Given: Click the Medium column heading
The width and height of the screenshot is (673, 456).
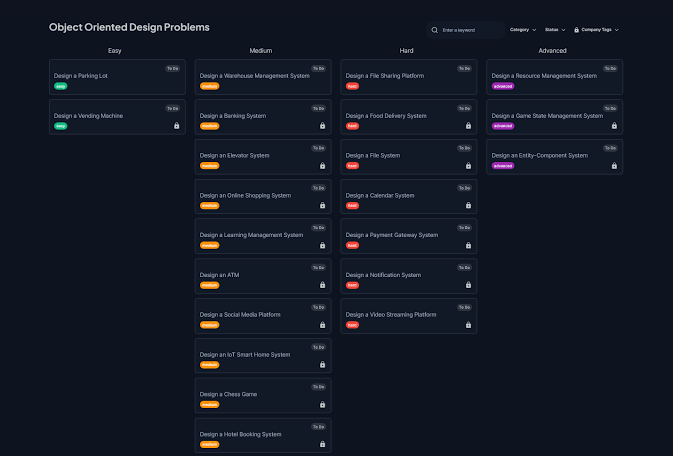Looking at the screenshot, I should [x=261, y=51].
